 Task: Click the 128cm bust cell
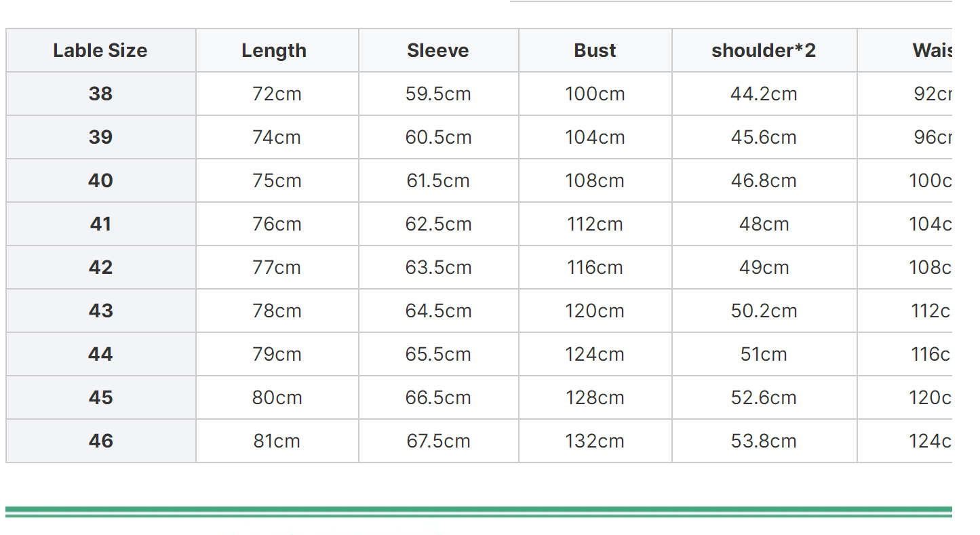[595, 397]
